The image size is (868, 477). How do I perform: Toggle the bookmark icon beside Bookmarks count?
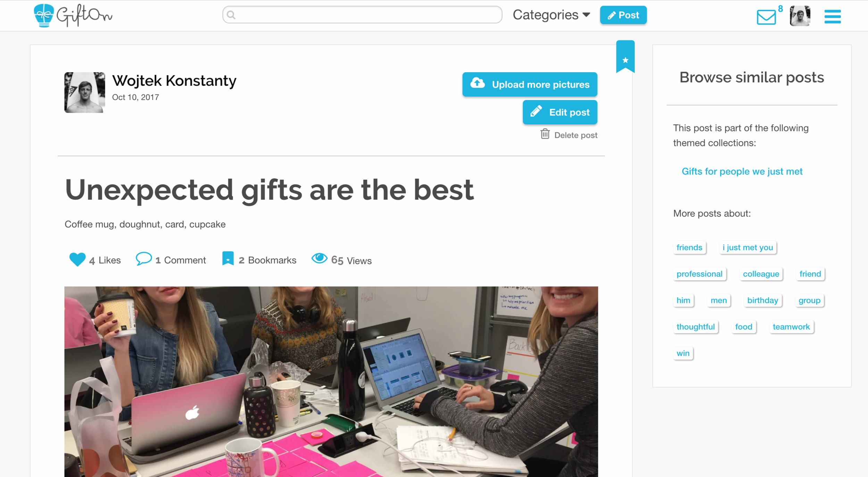(228, 259)
